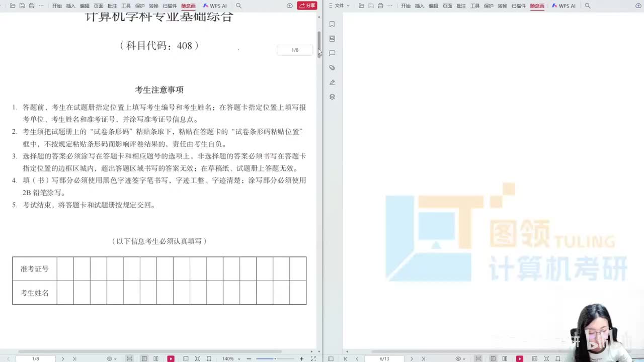644x362 pixels.
Task: Go to previous page in right window
Action: point(357,358)
